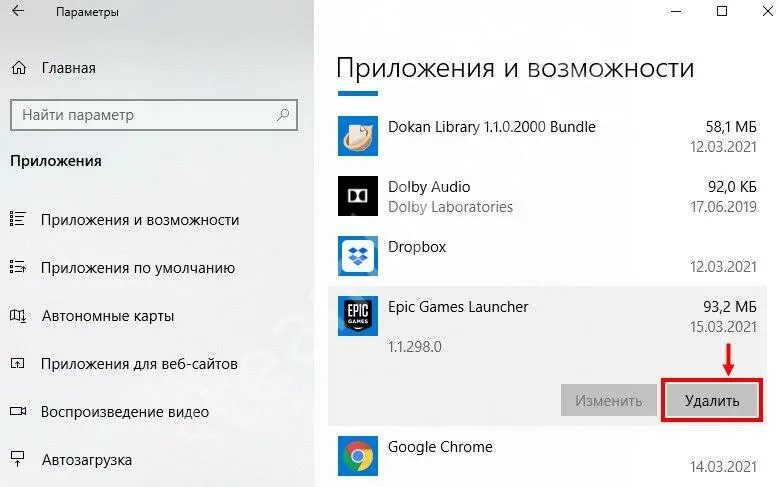The width and height of the screenshot is (778, 487).
Task: Click the search magnifier icon
Action: coord(283,115)
